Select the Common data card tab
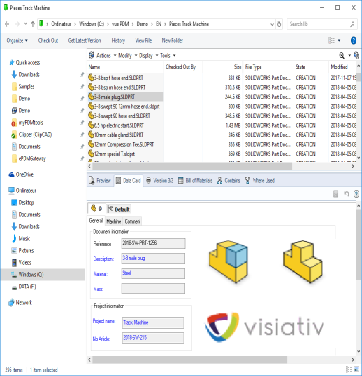The image size is (362, 376). pos(132,221)
